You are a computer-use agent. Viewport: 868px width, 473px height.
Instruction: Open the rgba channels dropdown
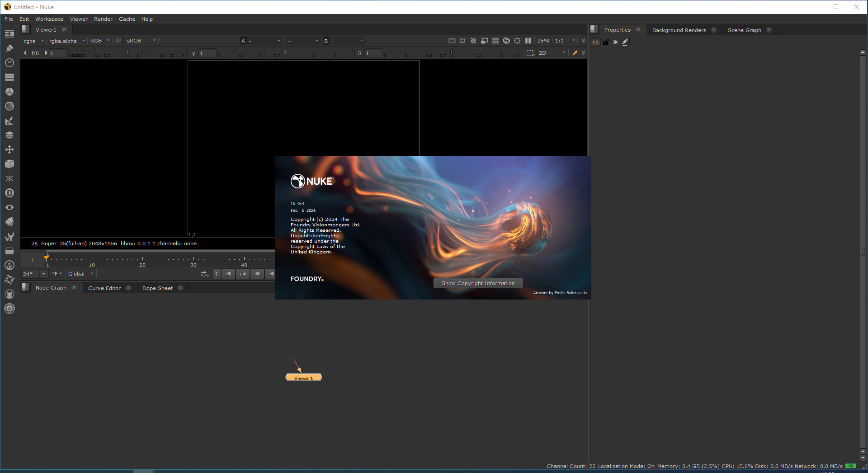32,41
